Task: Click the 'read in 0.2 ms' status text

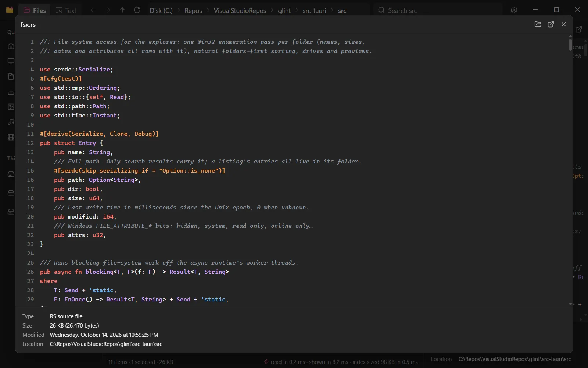Action: [288, 362]
